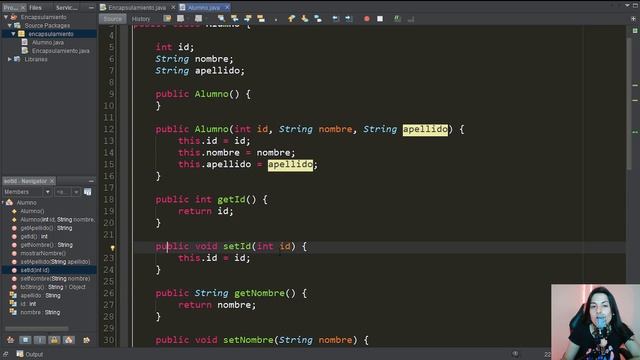Switch to Source view button
Screen dimensions: 640x360
[x=112, y=19]
